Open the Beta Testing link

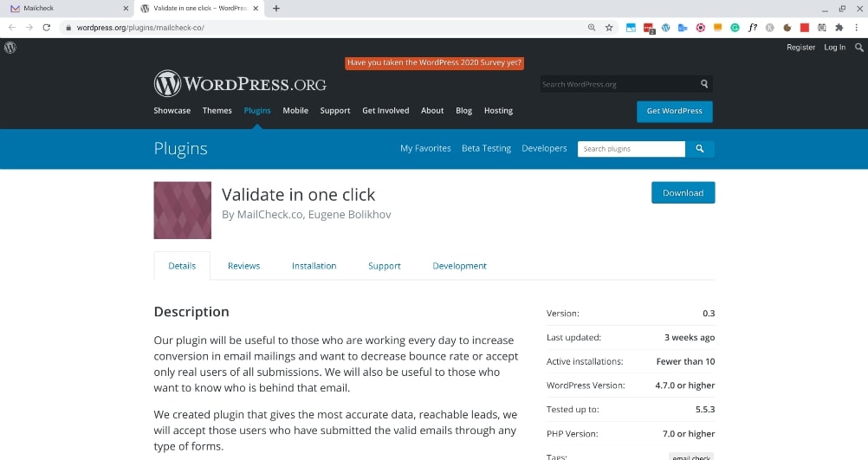click(486, 148)
